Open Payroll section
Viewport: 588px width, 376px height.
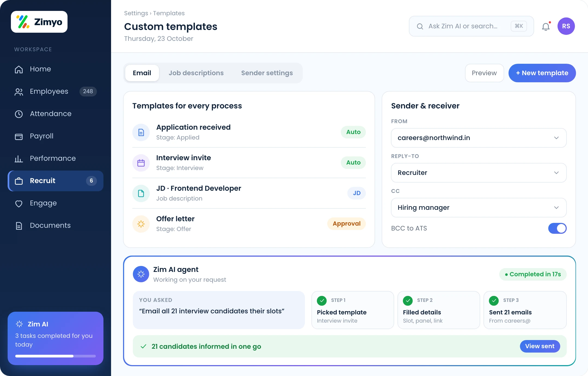click(56, 136)
